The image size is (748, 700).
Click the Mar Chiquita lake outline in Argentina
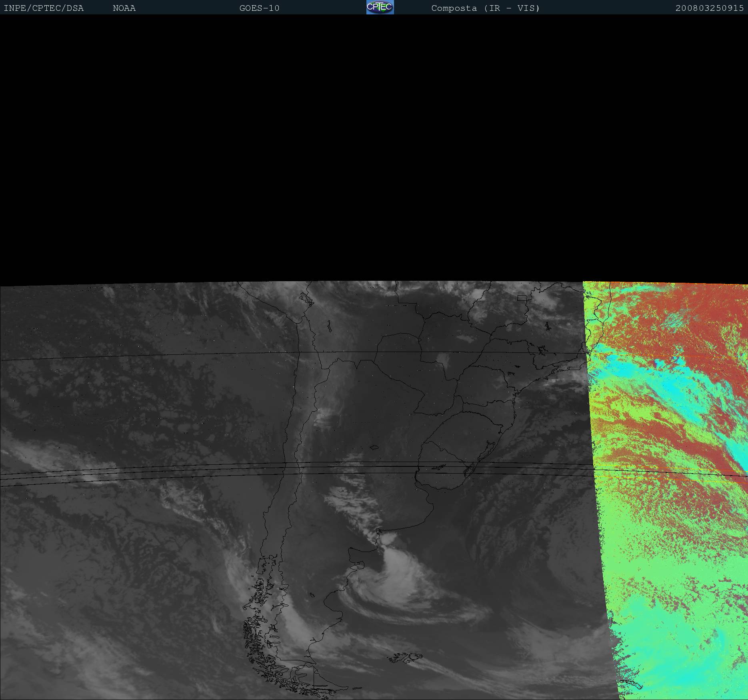tap(374, 448)
